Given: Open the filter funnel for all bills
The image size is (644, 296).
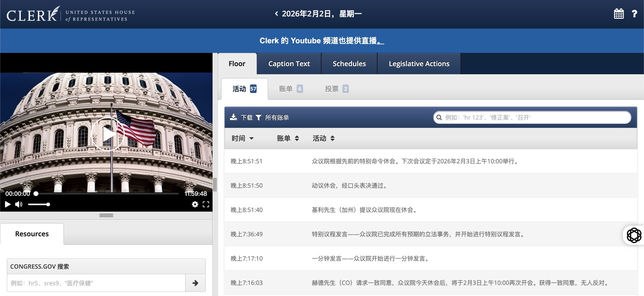Looking at the screenshot, I should [x=259, y=117].
